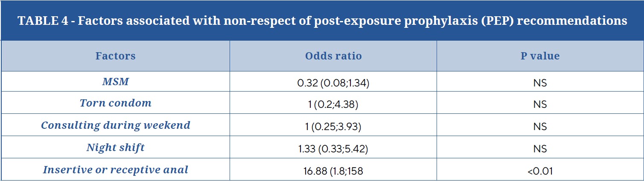Select the odds ratio cell '1.33 (0.33;5.42)'
644x181 pixels.
click(x=333, y=149)
